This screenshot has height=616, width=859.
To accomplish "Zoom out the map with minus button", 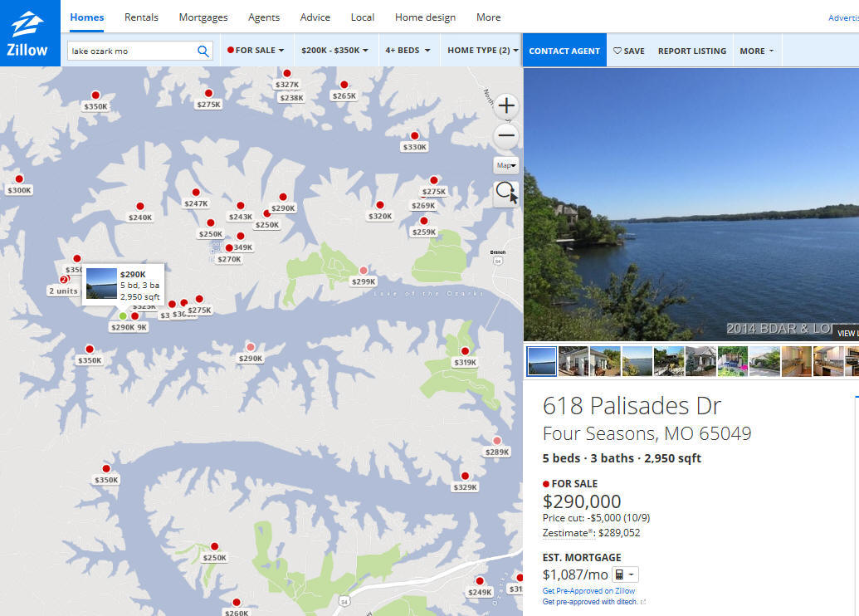I will (506, 135).
